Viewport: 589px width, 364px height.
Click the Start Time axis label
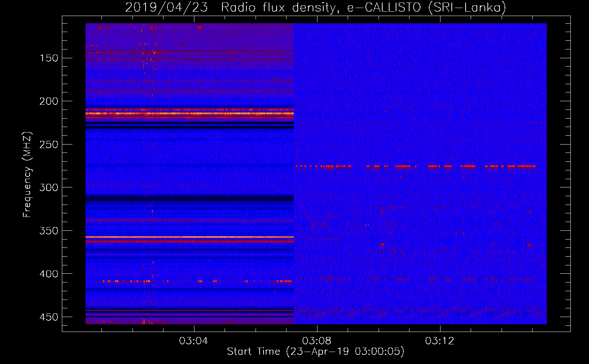tap(316, 352)
